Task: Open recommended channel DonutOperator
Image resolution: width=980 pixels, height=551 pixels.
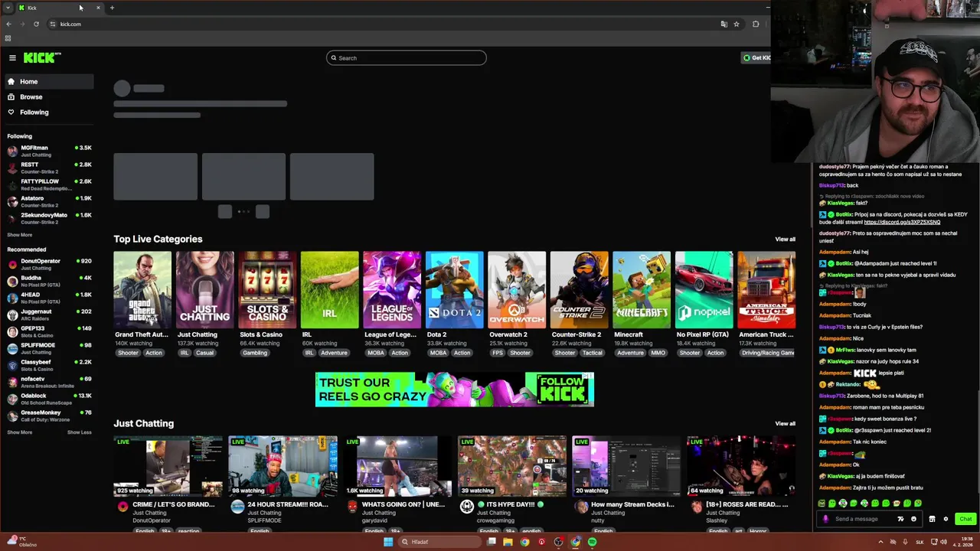Action: 49,264
